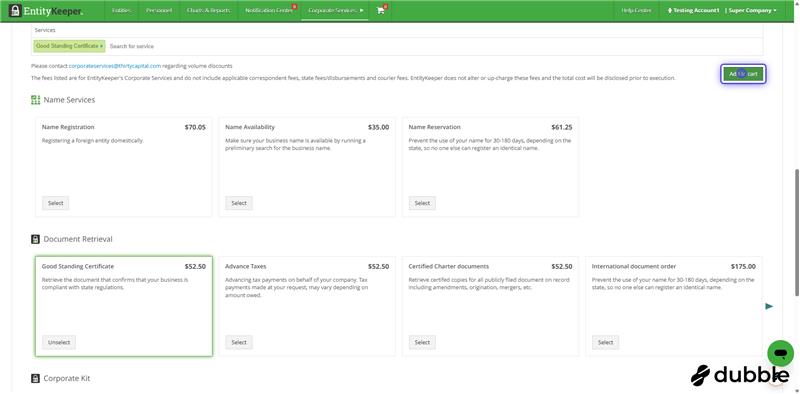Unselect the Good Standing Certificate service
Image resolution: width=800 pixels, height=394 pixels.
59,342
